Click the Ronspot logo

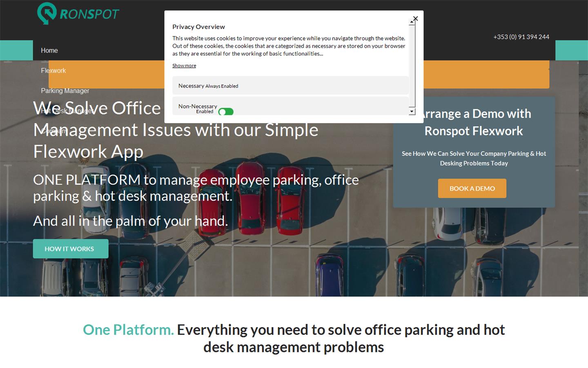click(78, 13)
